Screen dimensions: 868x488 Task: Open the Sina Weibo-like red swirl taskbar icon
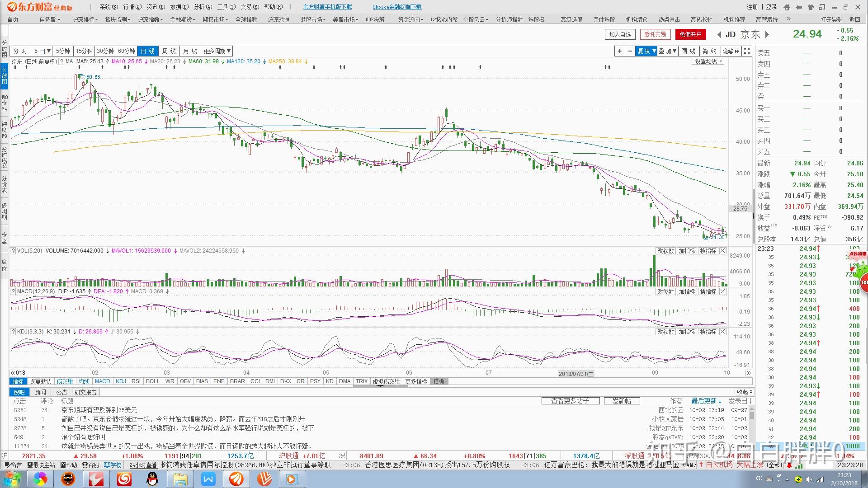click(124, 479)
